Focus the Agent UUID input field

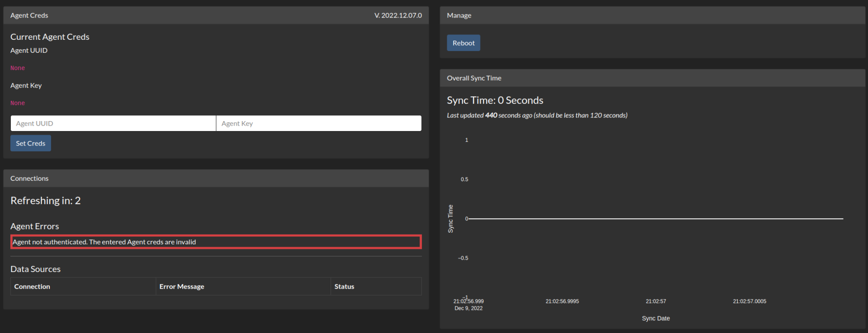[113, 123]
